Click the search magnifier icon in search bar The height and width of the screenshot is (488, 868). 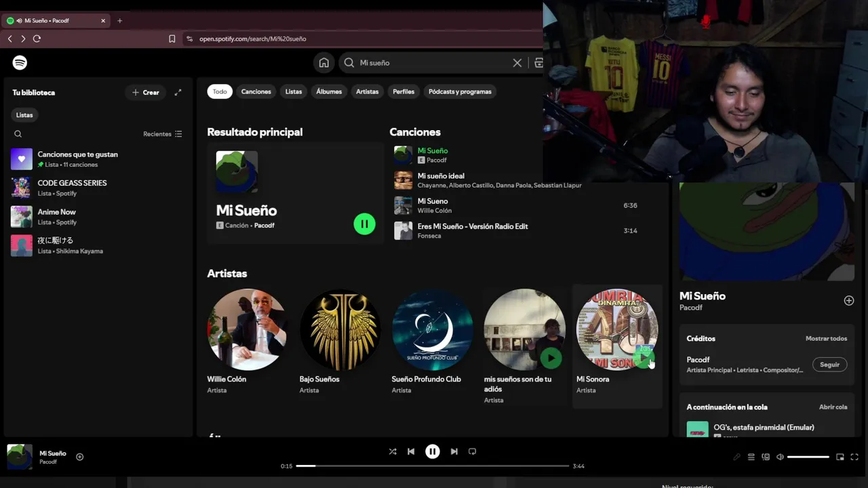point(349,62)
